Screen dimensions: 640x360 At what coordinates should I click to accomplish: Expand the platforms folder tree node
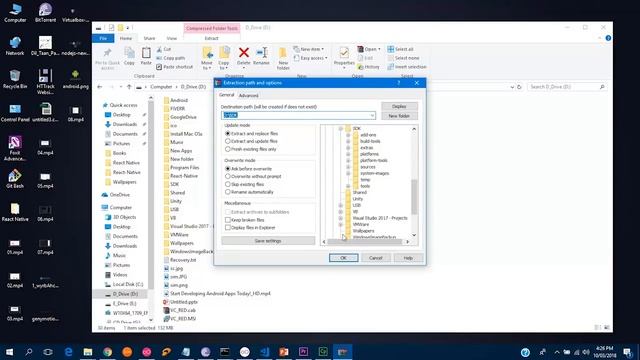[x=348, y=154]
